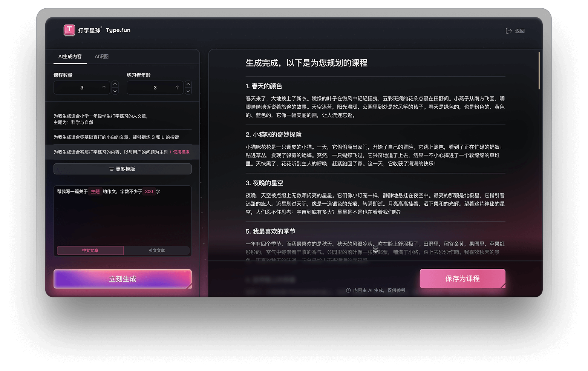Decrease 课程数量 with the down stepper
This screenshot has height=371, width=588.
click(x=115, y=91)
